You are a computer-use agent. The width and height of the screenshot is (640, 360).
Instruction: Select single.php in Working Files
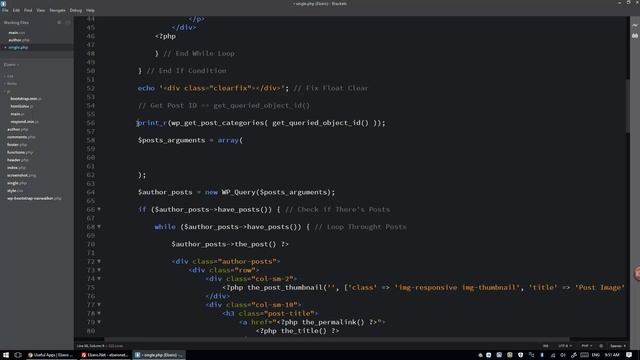coord(18,47)
